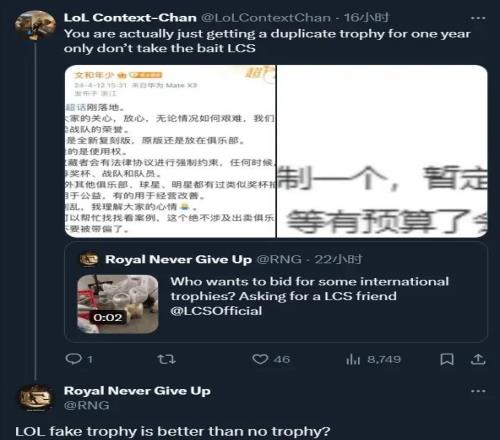Open right zoomed Chinese text image
The height and width of the screenshot is (440, 500).
click(x=382, y=151)
